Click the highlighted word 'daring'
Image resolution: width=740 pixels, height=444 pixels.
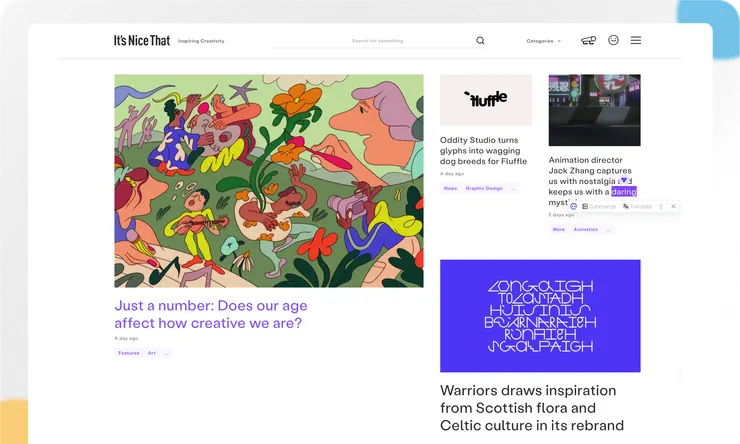point(624,192)
